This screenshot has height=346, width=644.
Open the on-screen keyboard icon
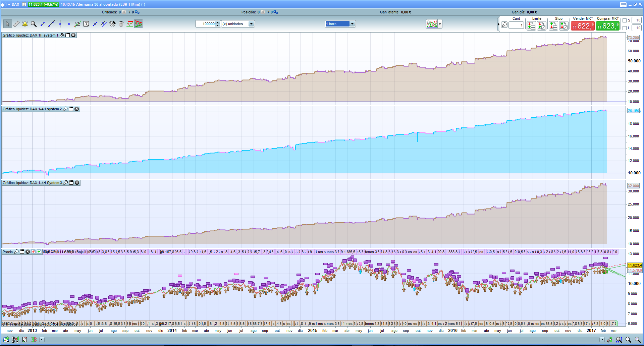tap(623, 4)
